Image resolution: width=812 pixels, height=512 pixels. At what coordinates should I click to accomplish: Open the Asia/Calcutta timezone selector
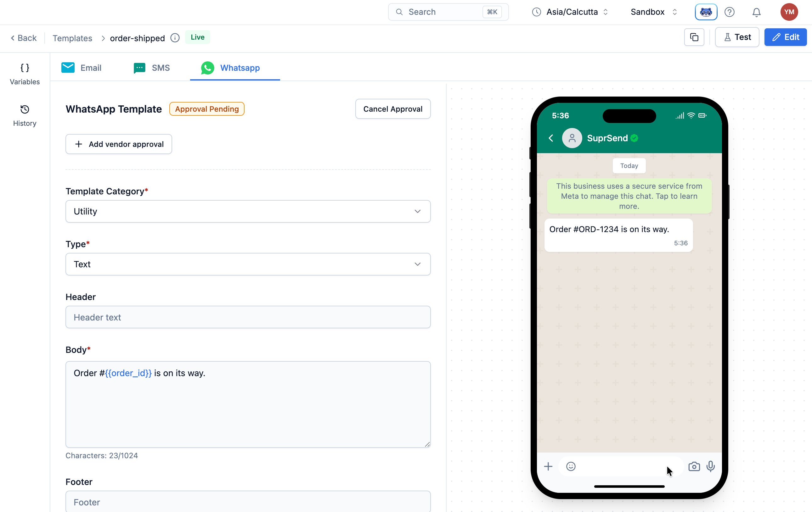coord(570,12)
